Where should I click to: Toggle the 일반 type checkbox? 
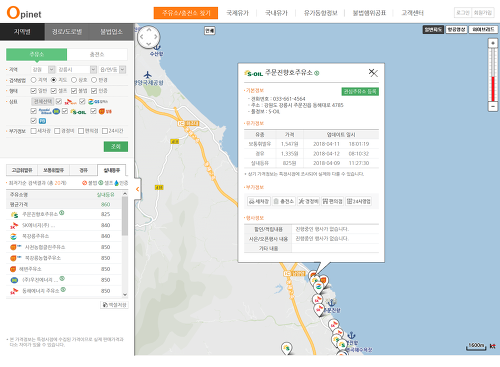click(x=33, y=91)
